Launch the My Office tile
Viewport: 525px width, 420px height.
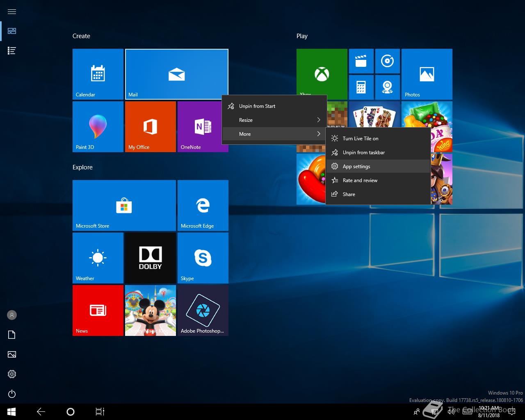(x=151, y=127)
